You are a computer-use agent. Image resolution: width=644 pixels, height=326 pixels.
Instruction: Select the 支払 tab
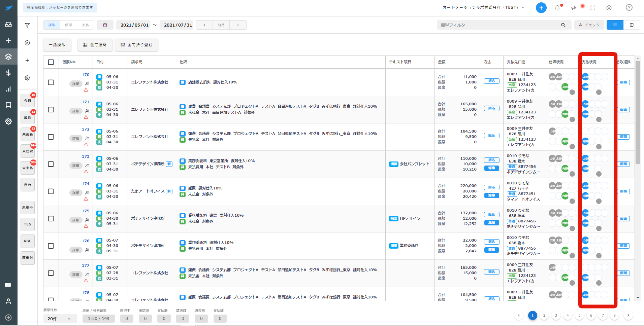click(86, 25)
